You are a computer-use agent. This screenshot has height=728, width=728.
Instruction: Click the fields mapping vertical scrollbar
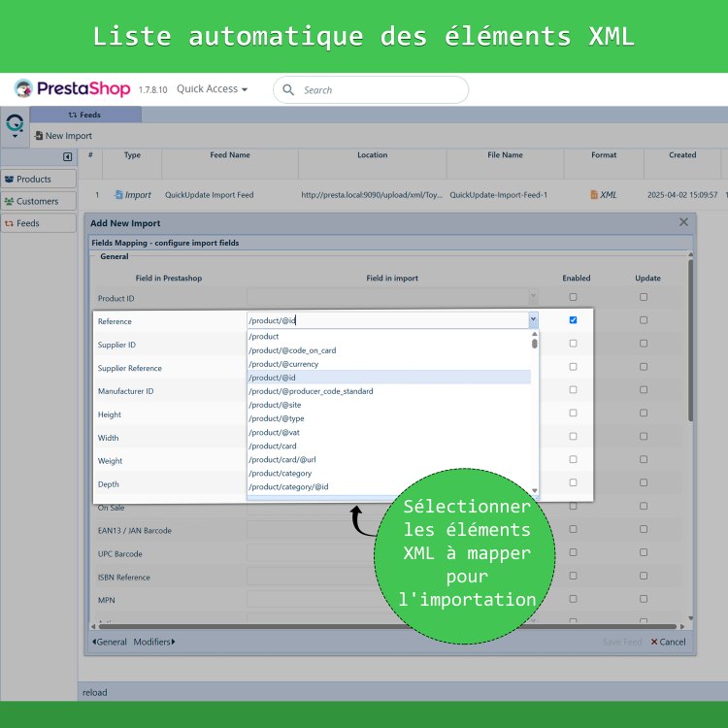tap(690, 340)
